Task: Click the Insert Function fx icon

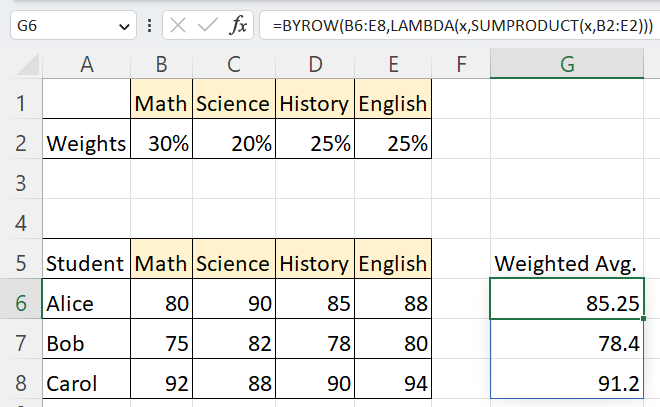Action: (x=238, y=25)
